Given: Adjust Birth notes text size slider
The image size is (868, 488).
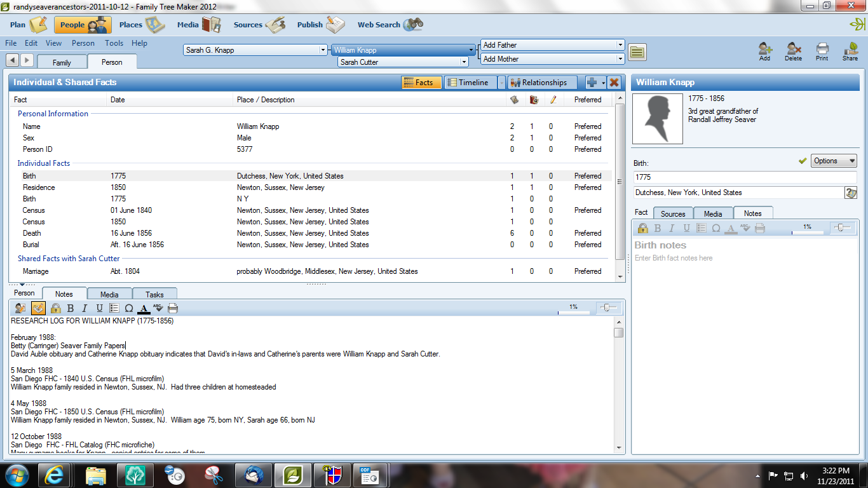Looking at the screenshot, I should coord(843,227).
